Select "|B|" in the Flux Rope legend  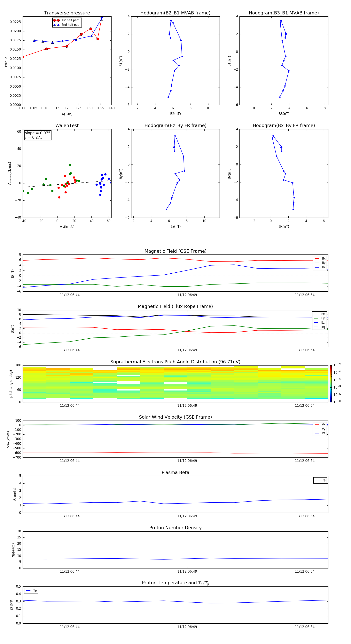pyautogui.click(x=320, y=327)
